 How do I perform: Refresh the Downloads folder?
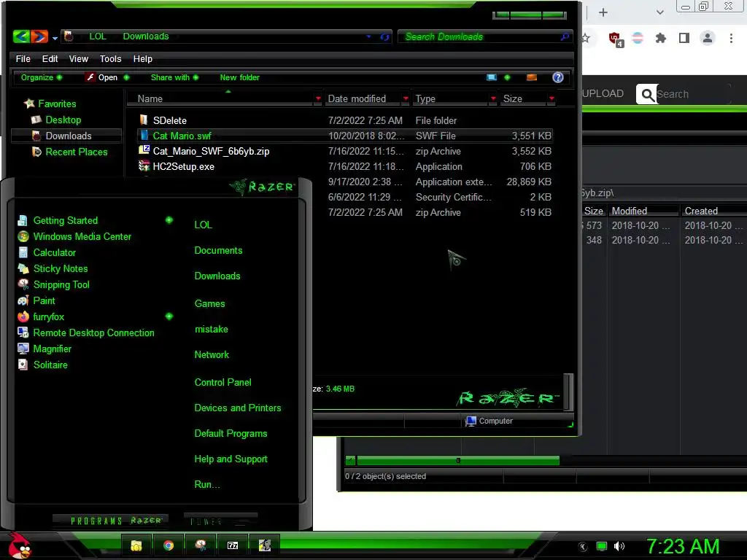pos(384,36)
